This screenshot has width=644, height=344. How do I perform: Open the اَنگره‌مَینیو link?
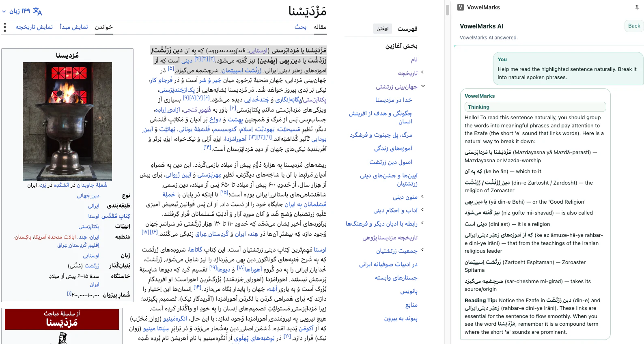point(175,319)
